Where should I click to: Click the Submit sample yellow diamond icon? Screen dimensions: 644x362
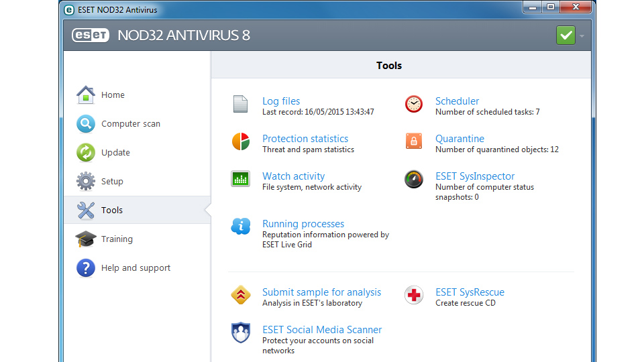[241, 295]
